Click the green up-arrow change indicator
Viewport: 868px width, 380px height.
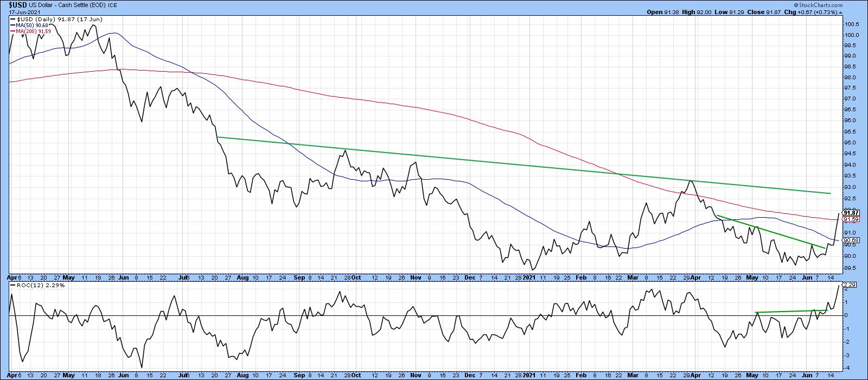click(x=841, y=12)
